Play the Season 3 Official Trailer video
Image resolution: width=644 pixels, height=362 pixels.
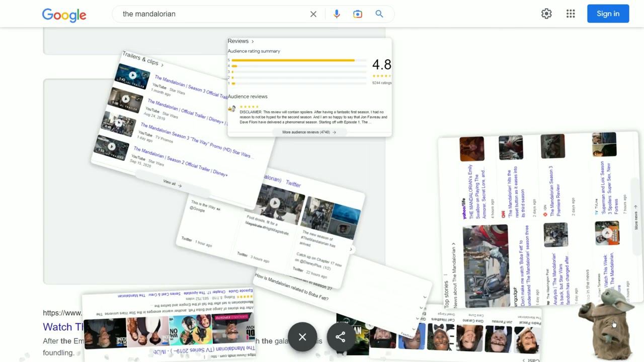(132, 76)
